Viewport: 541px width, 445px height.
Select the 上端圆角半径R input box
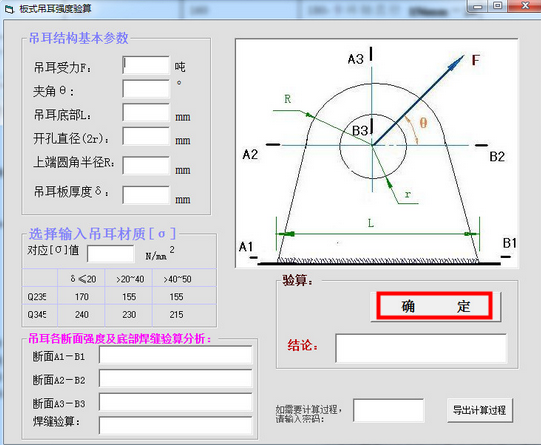146,165
